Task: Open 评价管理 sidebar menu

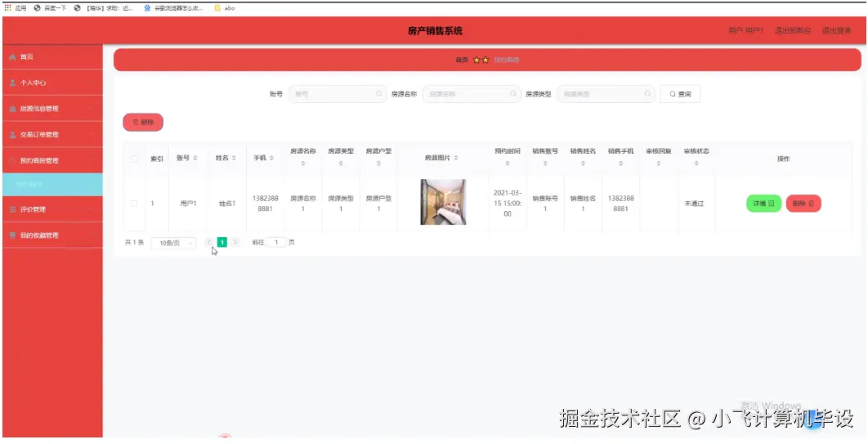Action: click(x=52, y=209)
